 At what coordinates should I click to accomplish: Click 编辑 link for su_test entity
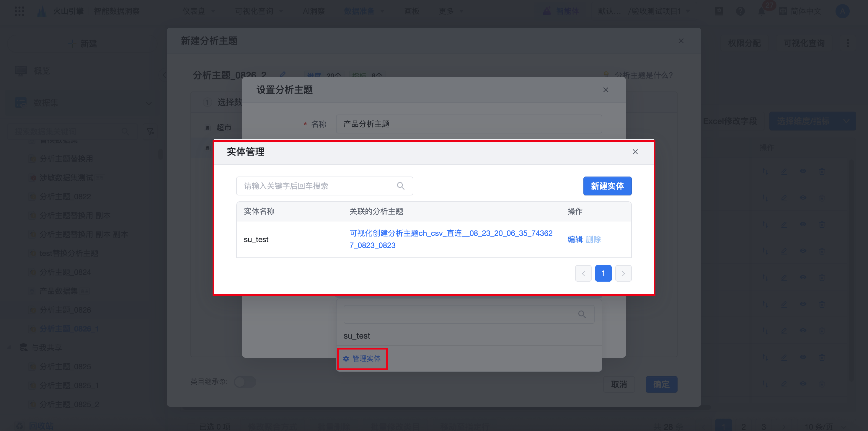click(575, 239)
